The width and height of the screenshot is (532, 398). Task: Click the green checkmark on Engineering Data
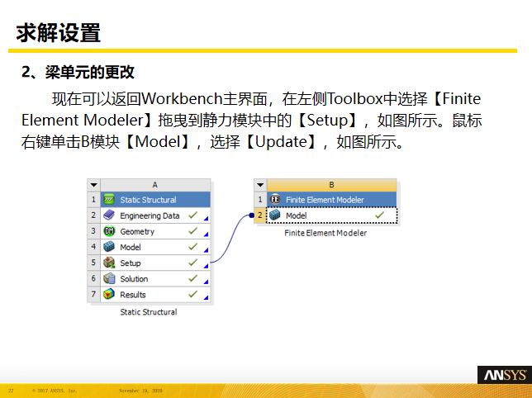click(x=192, y=216)
